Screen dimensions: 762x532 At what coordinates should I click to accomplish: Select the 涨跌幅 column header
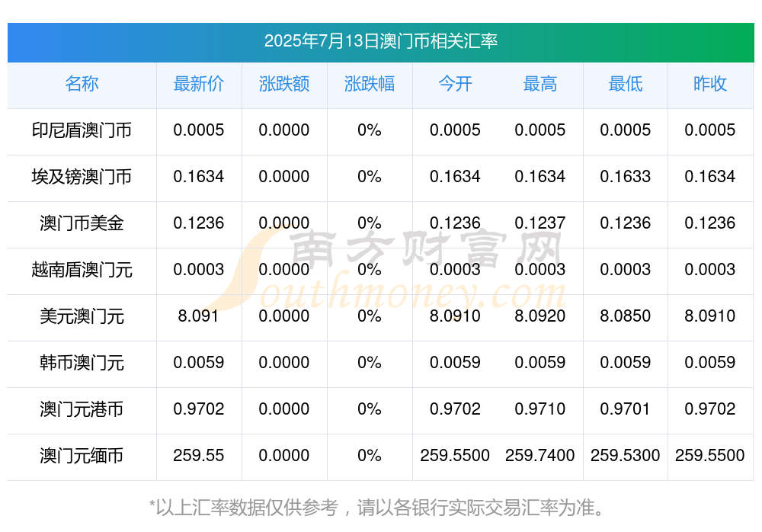[x=370, y=84]
